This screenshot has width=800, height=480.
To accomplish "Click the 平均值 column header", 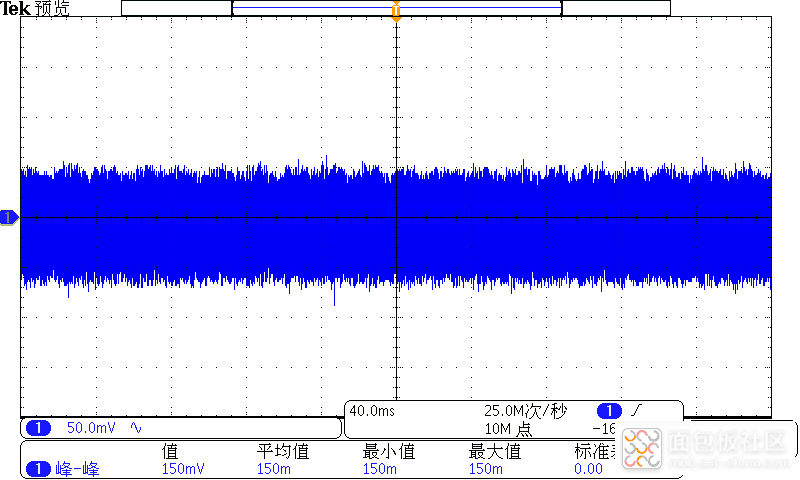I will tap(283, 451).
